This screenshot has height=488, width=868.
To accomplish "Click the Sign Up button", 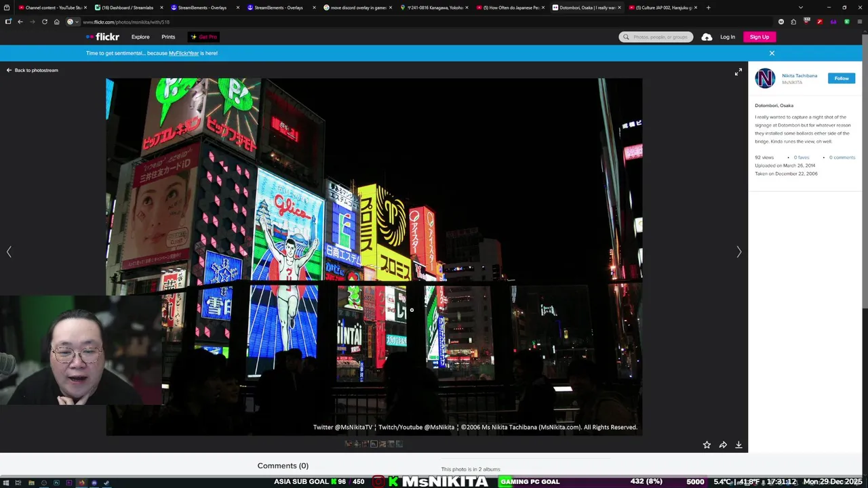I will coord(759,37).
